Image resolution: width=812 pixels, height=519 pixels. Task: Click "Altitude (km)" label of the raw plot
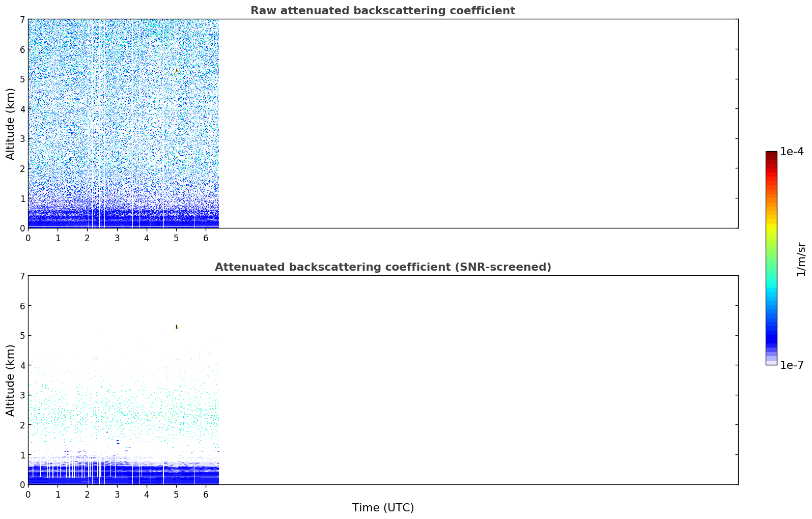11,124
